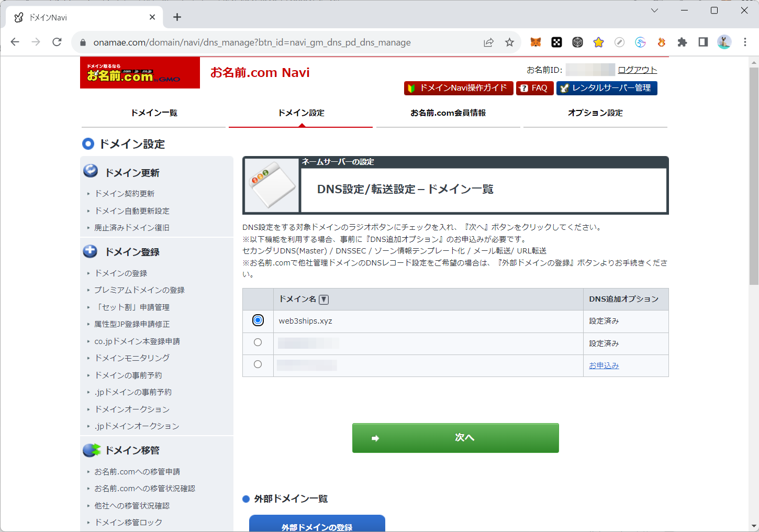The height and width of the screenshot is (532, 759).
Task: Open the Chrome three-dot menu
Action: coord(745,42)
